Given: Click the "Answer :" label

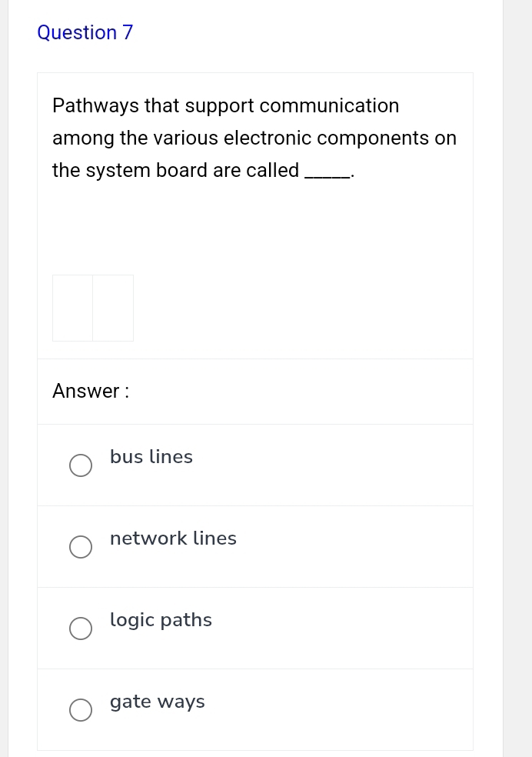Looking at the screenshot, I should pos(91,391).
